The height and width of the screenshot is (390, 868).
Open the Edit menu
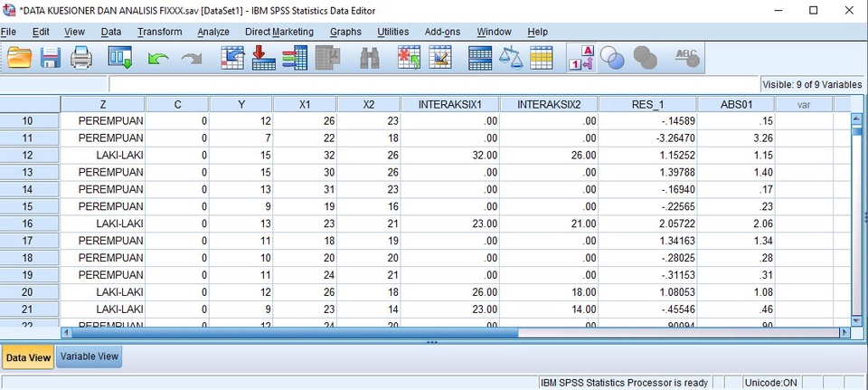[x=41, y=33]
